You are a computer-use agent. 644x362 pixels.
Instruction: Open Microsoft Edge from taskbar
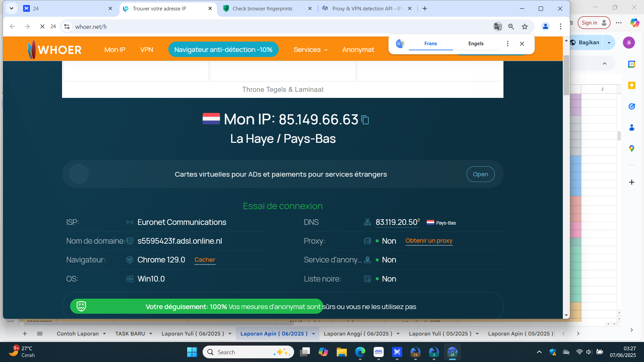360,352
